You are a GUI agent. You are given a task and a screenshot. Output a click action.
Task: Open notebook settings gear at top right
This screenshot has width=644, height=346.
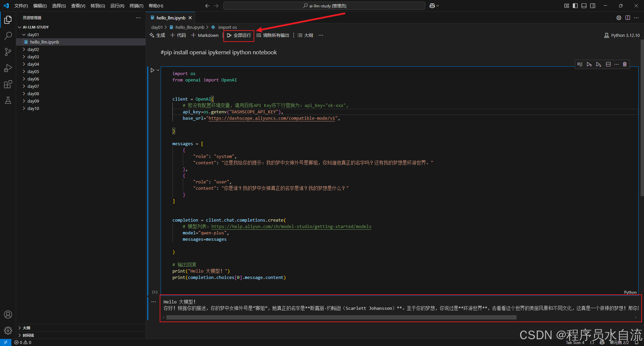click(619, 18)
